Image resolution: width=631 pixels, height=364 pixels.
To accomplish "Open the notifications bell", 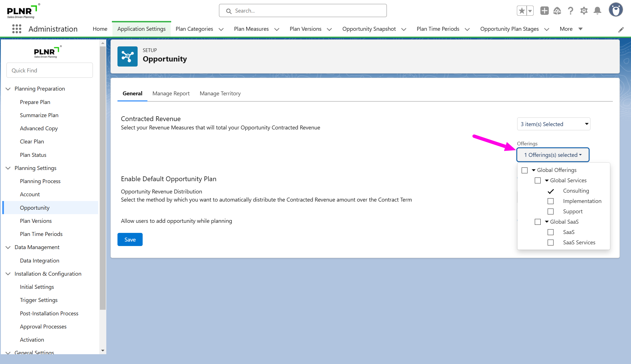I will [597, 11].
